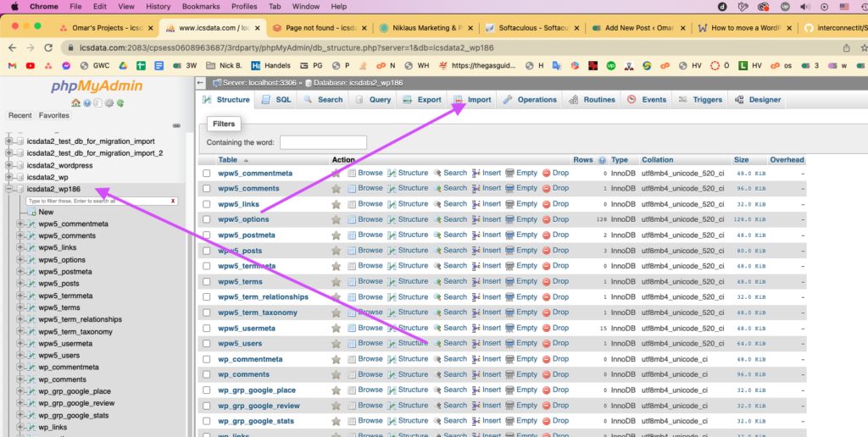Check the wpw5_postmeta row checkbox

tap(207, 235)
